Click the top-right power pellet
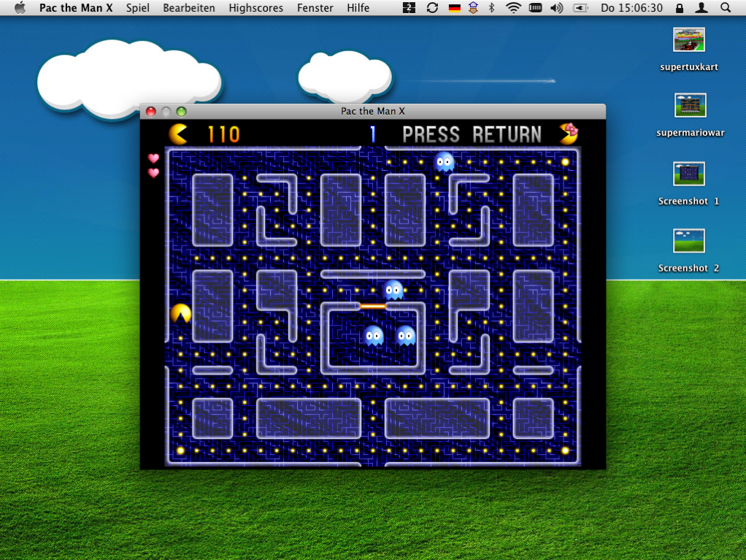Screen dimensions: 746x560 point(565,162)
